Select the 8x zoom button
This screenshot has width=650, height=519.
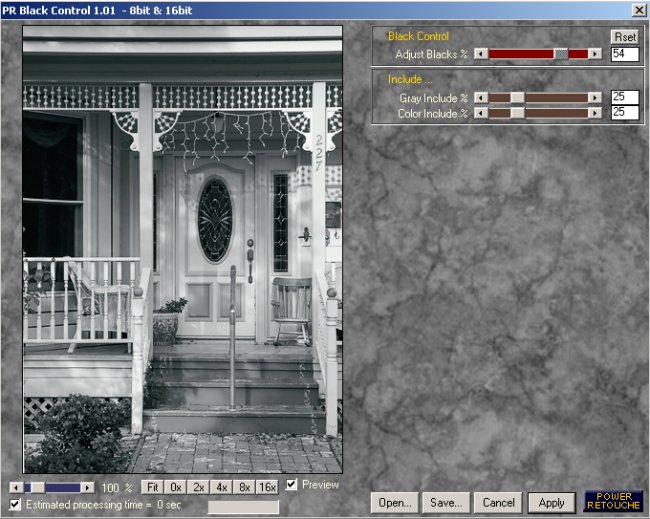point(244,487)
